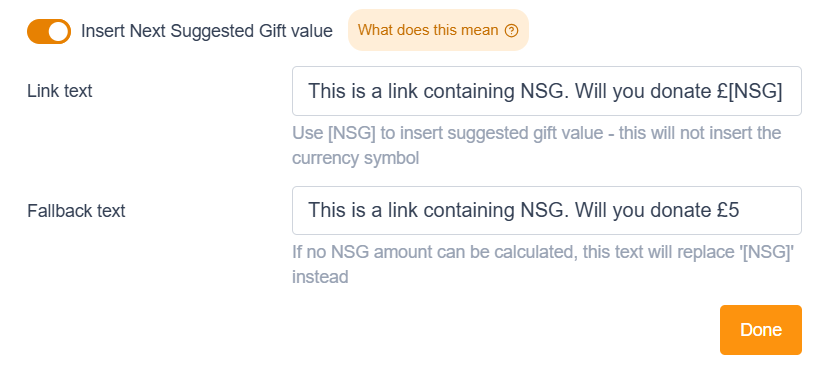Click the orange Done button
This screenshot has height=378, width=836.
761,330
